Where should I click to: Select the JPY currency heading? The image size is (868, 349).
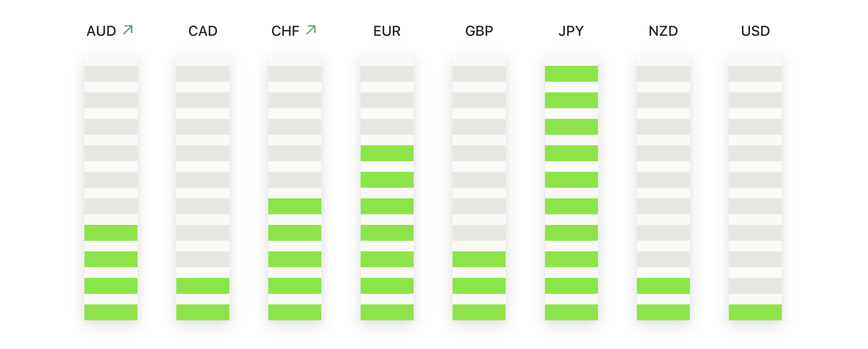571,31
